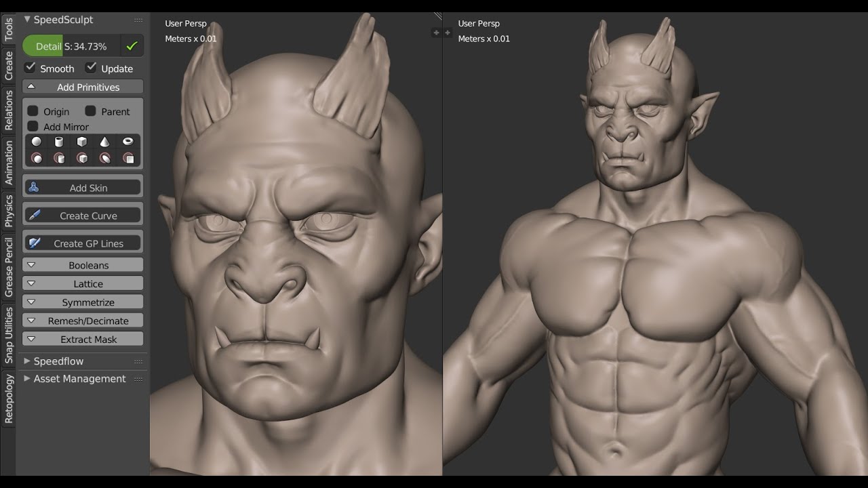Click left viewport's plus region toggle

(x=436, y=33)
